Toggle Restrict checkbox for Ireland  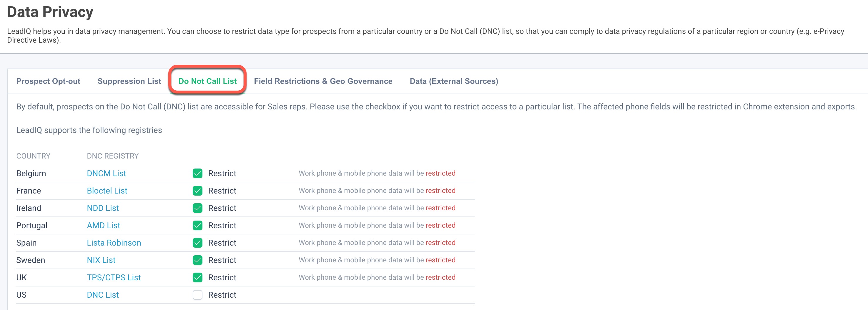tap(197, 208)
